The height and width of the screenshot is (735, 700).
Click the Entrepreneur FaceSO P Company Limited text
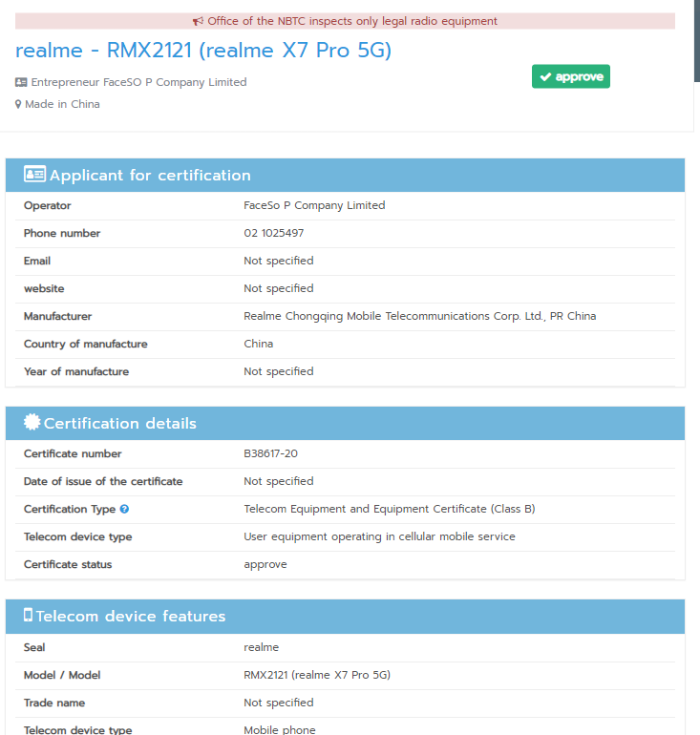pyautogui.click(x=138, y=82)
